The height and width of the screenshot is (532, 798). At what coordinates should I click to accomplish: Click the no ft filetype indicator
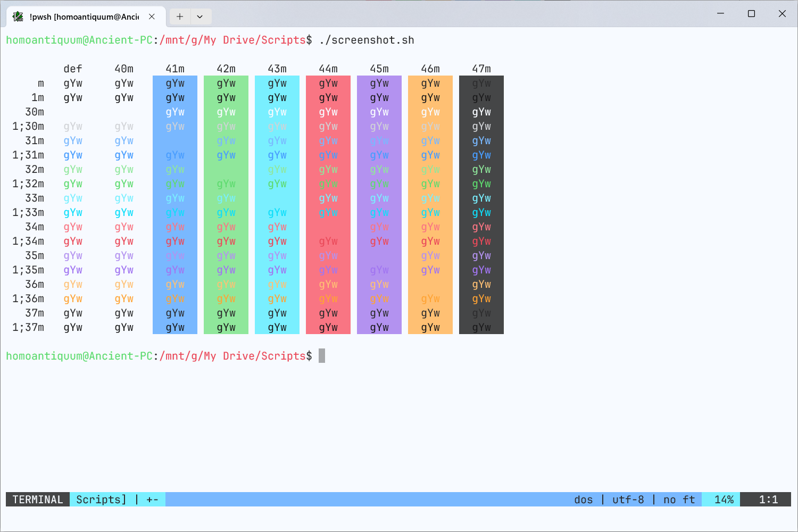click(679, 500)
